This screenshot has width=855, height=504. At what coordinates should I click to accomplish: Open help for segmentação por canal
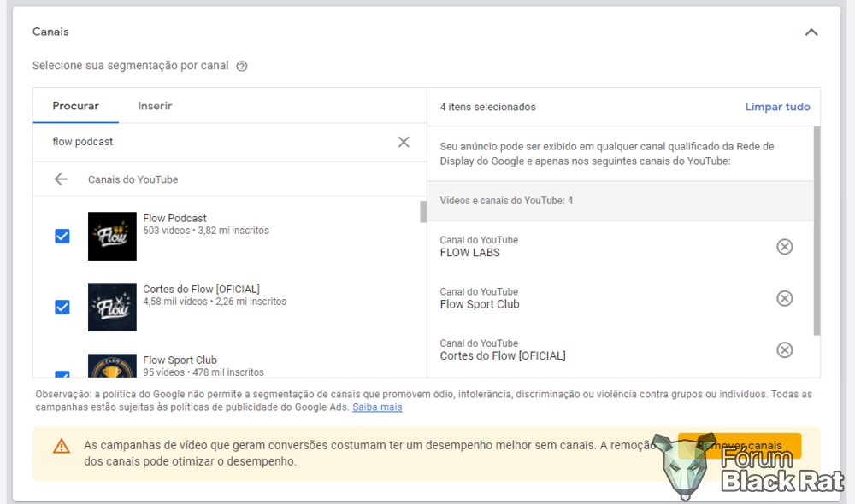(242, 66)
